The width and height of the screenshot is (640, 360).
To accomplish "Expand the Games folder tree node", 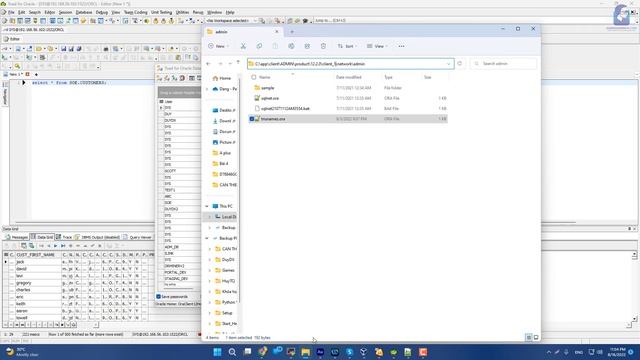I will [210, 270].
